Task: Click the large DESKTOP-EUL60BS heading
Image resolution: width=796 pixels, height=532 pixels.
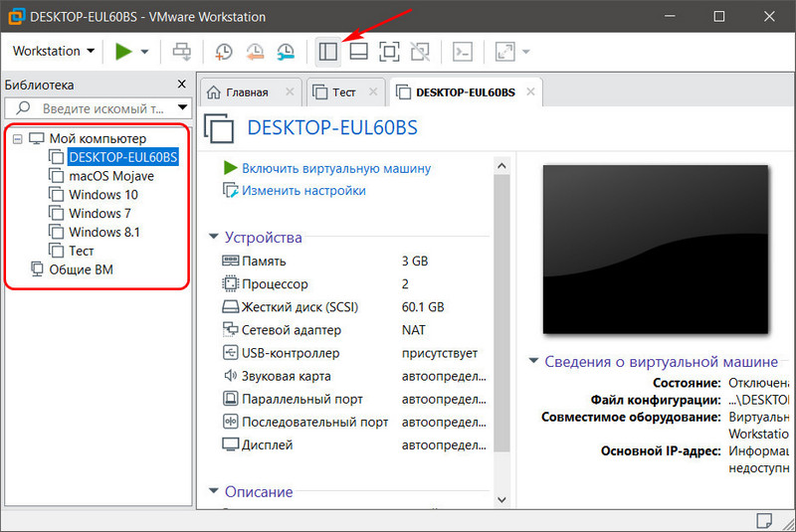Action: [x=332, y=128]
